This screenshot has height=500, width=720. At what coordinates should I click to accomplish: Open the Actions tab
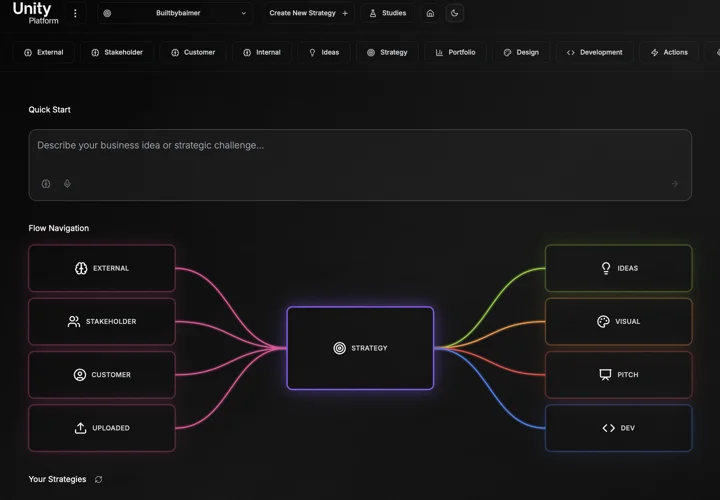point(669,52)
